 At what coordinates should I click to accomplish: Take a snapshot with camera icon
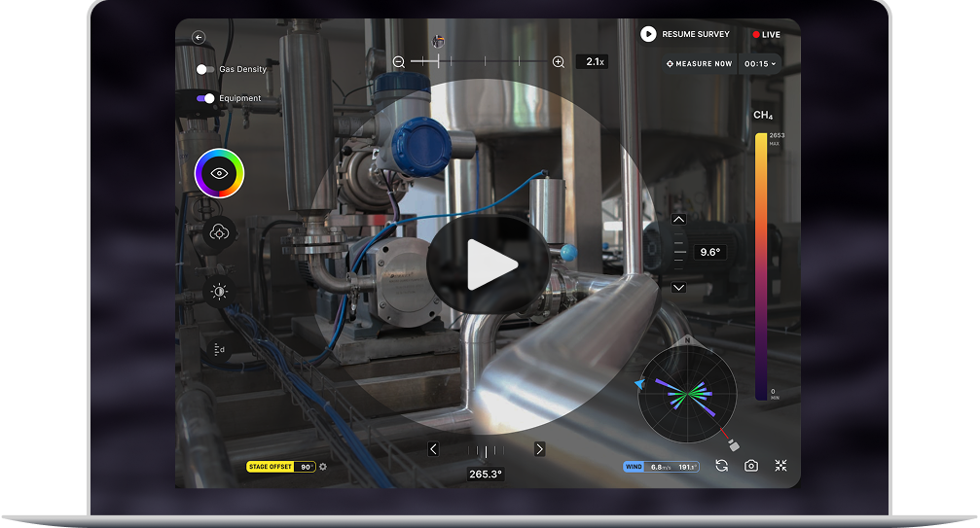point(751,466)
